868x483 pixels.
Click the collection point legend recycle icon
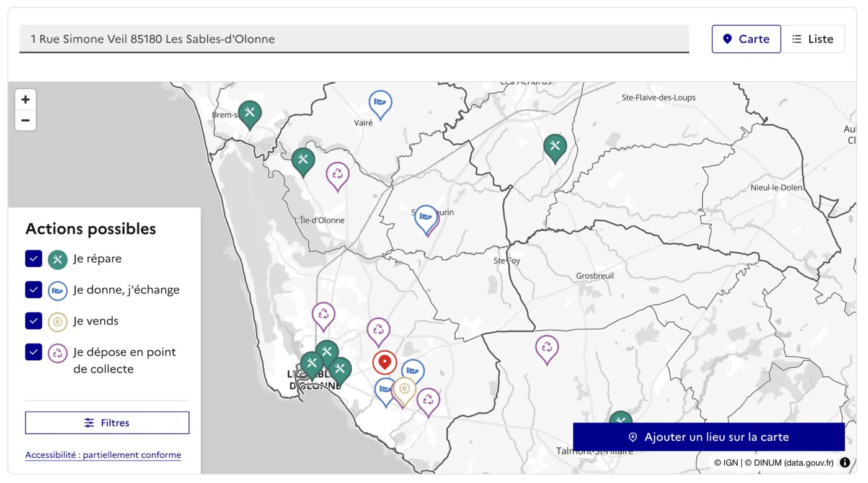coord(58,353)
